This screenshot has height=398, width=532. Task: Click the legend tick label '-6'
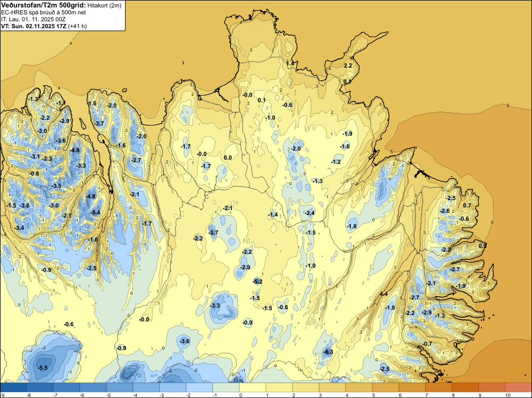coord(82,395)
